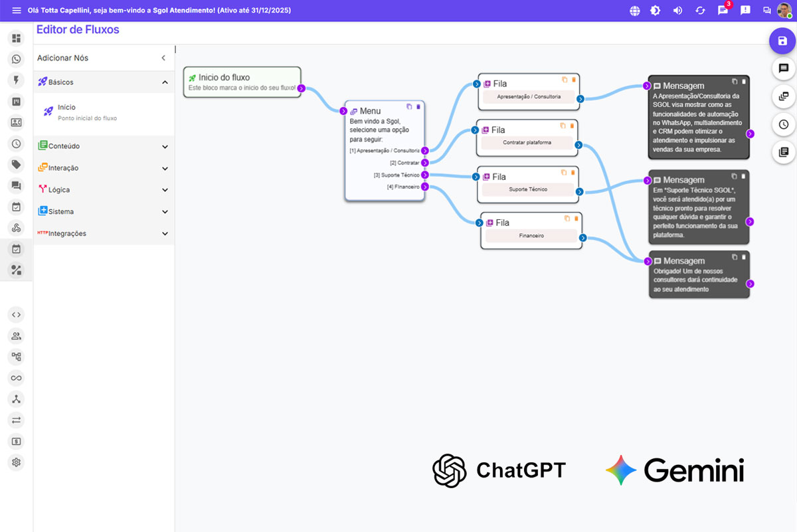Open the tags icon in sidebar
The height and width of the screenshot is (532, 797).
click(x=17, y=165)
